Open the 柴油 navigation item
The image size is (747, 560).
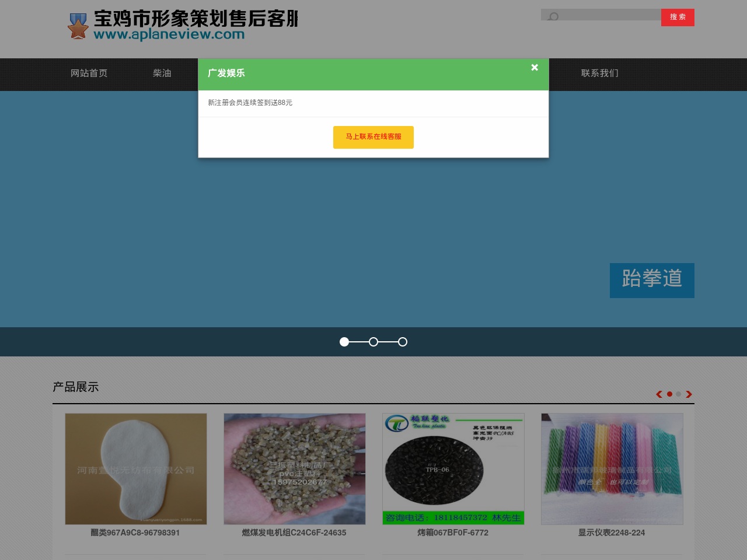pyautogui.click(x=162, y=73)
